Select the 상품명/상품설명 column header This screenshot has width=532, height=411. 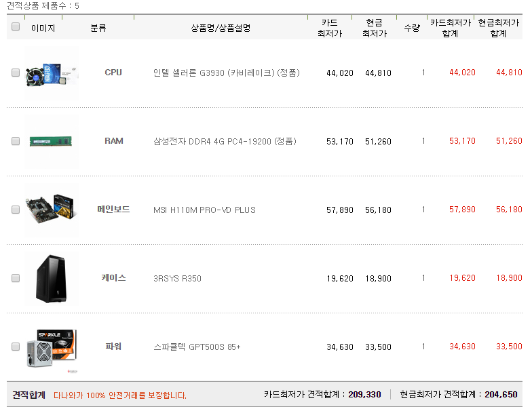tap(221, 28)
